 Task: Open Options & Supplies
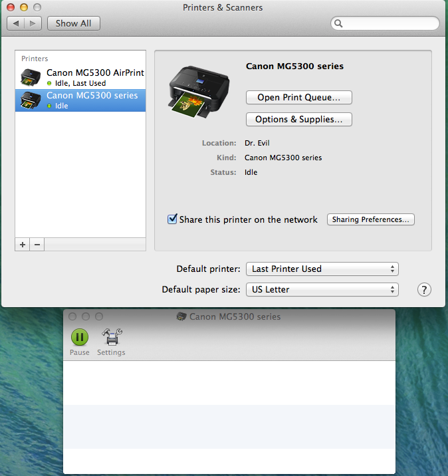pos(298,119)
